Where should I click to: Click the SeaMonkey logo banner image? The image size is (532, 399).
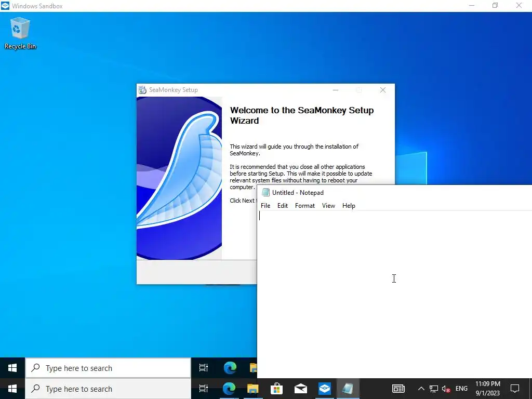point(179,178)
